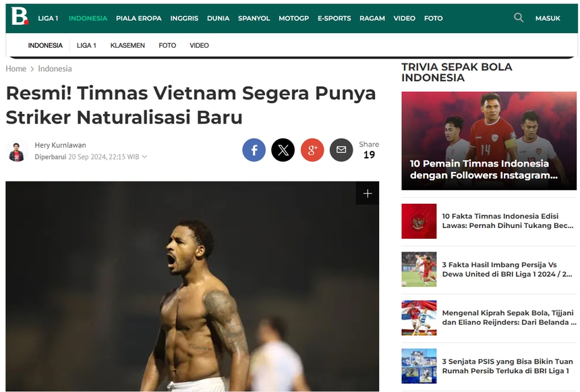The image size is (580, 392).
Task: Expand photo with plus icon
Action: tap(368, 193)
